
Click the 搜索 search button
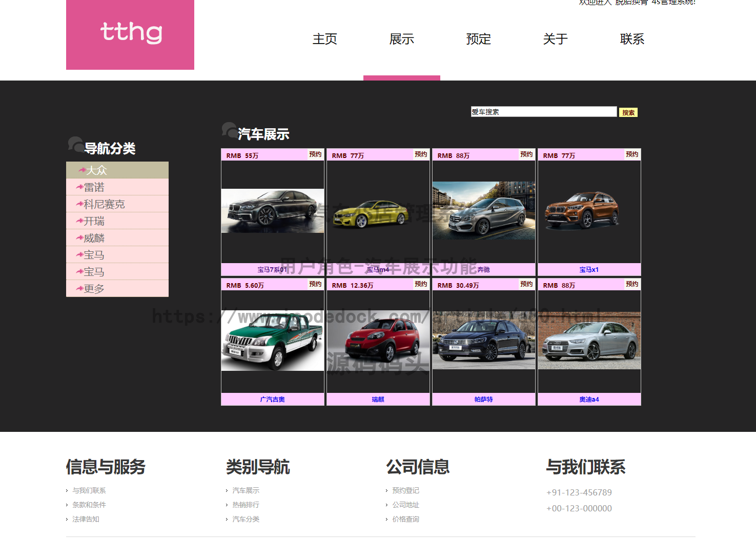point(628,112)
